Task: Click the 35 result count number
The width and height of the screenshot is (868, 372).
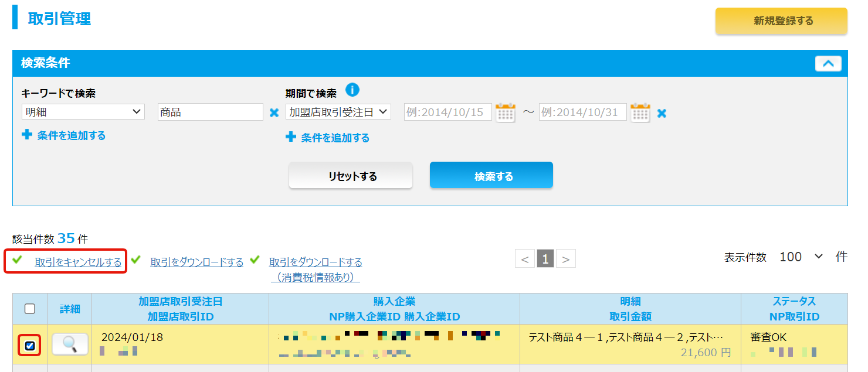Action: (66, 238)
